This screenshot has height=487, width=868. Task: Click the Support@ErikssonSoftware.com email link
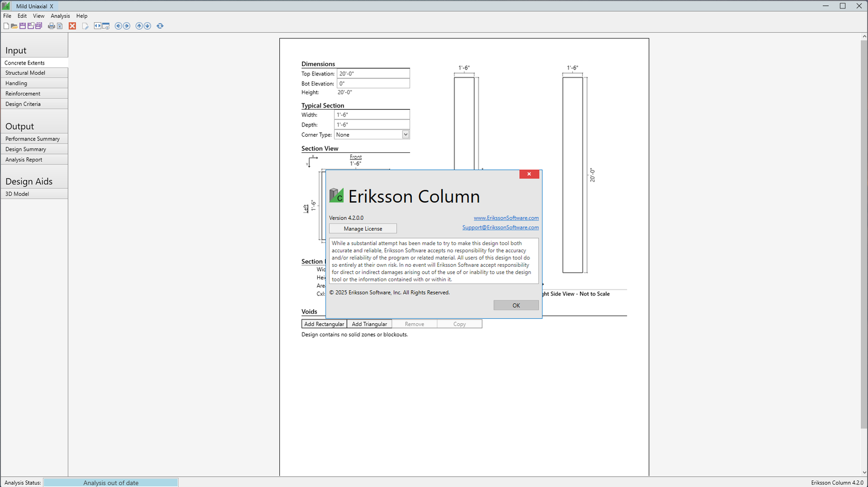click(x=500, y=227)
